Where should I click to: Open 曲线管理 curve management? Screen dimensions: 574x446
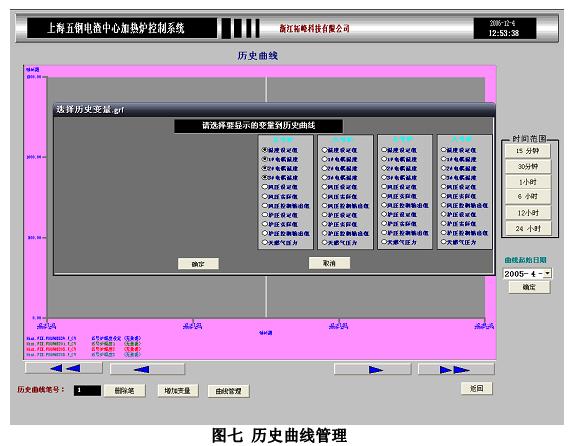point(228,391)
